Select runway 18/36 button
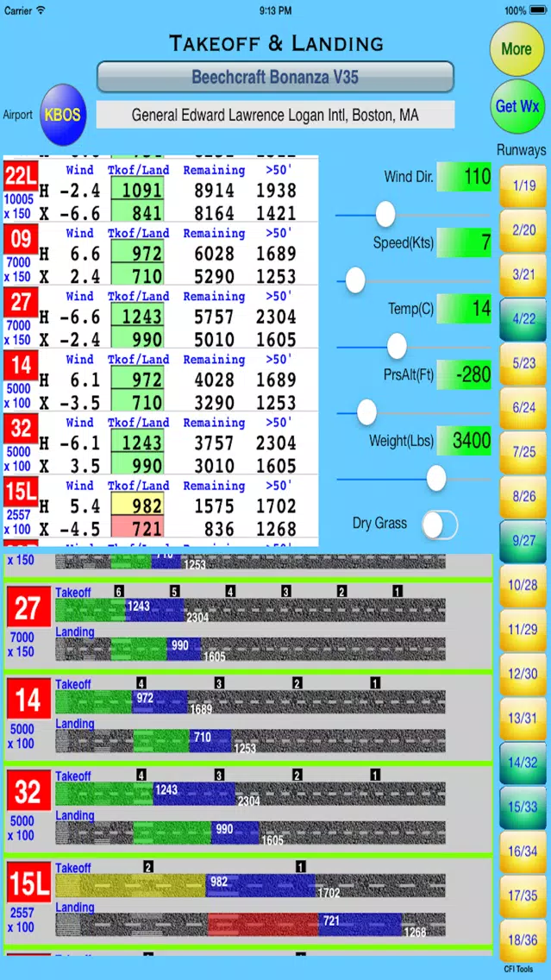The width and height of the screenshot is (551, 980). point(523,940)
